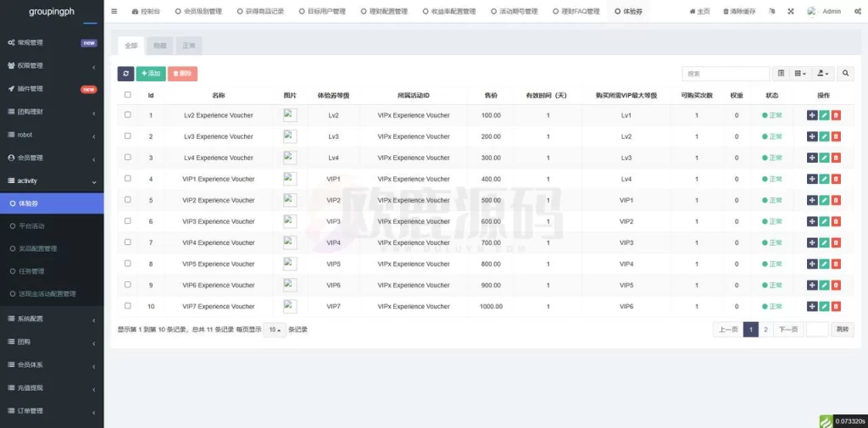Check the row with Id 5
This screenshot has height=428, width=868.
pos(128,199)
